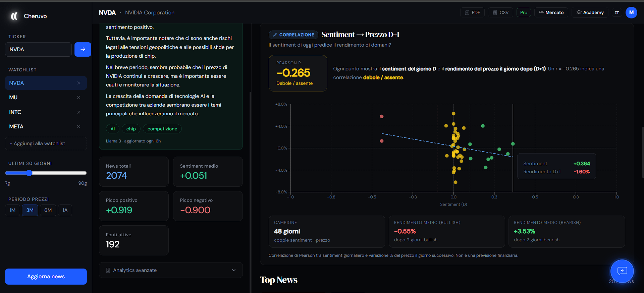The width and height of the screenshot is (644, 293).
Task: Click the Academy graduation cap icon
Action: point(579,12)
